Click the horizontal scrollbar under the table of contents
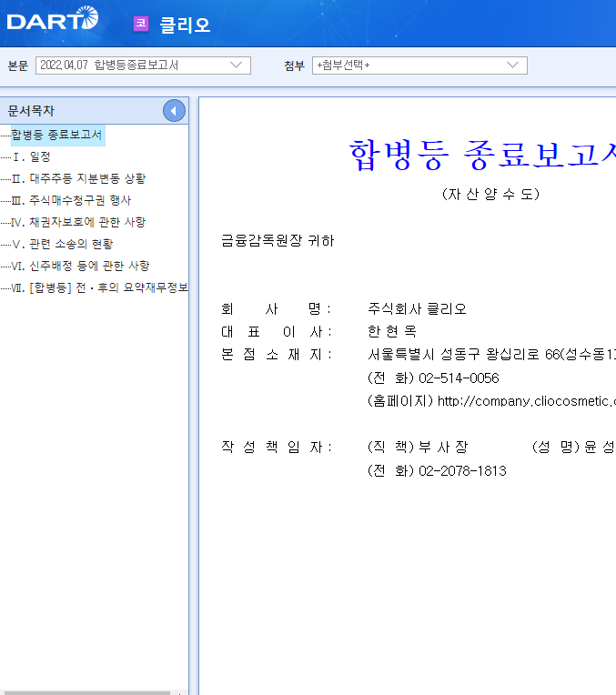This screenshot has width=616, height=695. click(86, 692)
